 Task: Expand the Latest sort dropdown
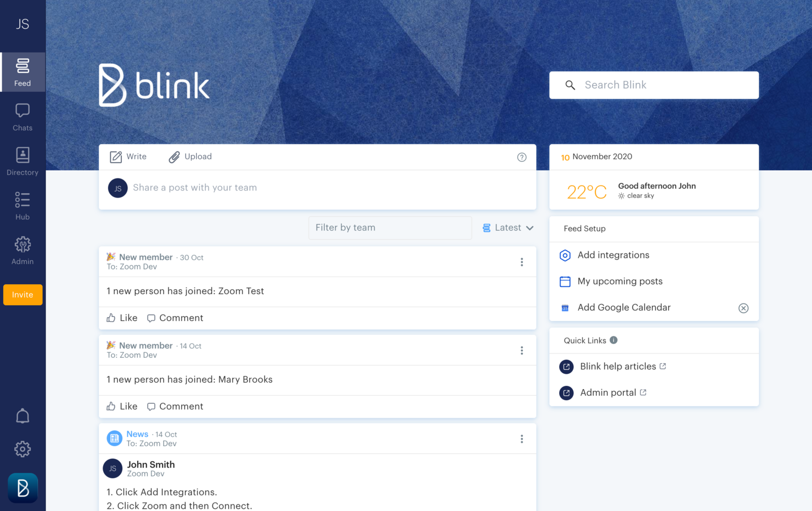508,228
